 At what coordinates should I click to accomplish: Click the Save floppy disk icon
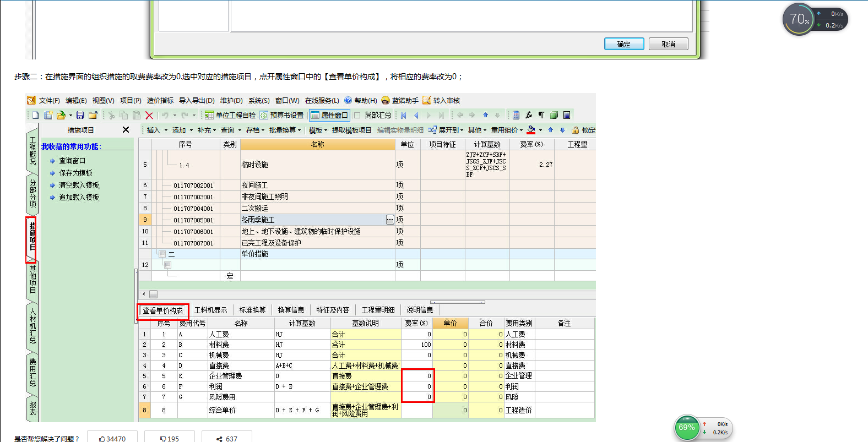[80, 115]
